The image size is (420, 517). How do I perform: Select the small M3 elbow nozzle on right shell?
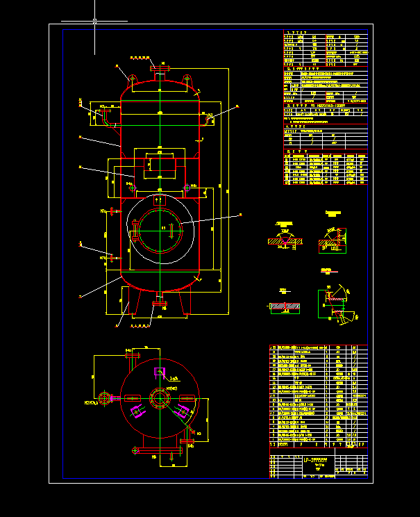click(206, 120)
